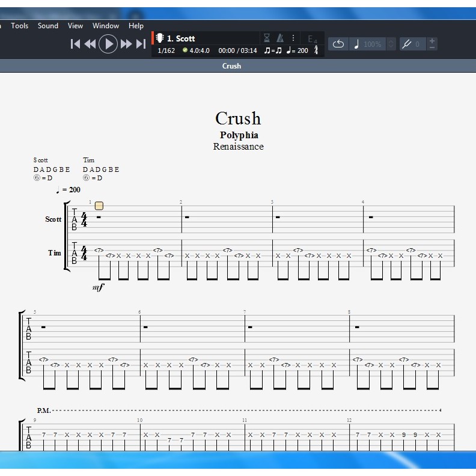
Task: Open the Window menu
Action: (106, 26)
